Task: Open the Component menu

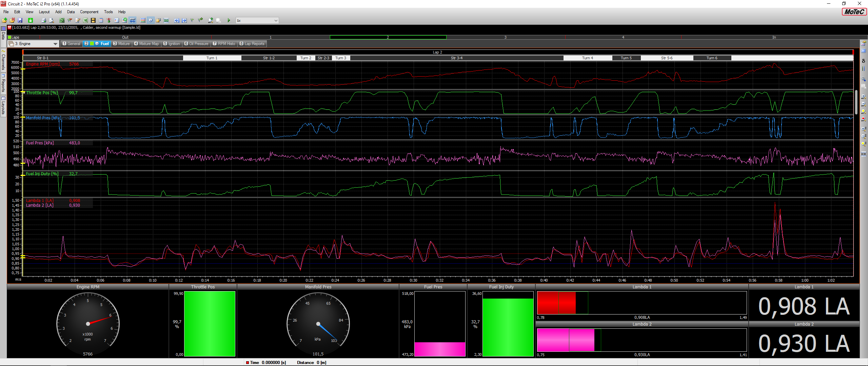Action: [89, 12]
